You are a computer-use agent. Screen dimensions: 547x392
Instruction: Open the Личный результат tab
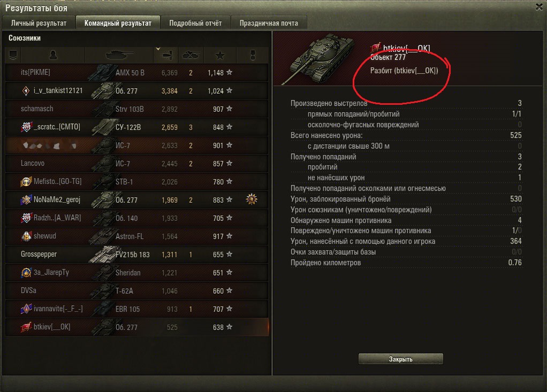[39, 23]
